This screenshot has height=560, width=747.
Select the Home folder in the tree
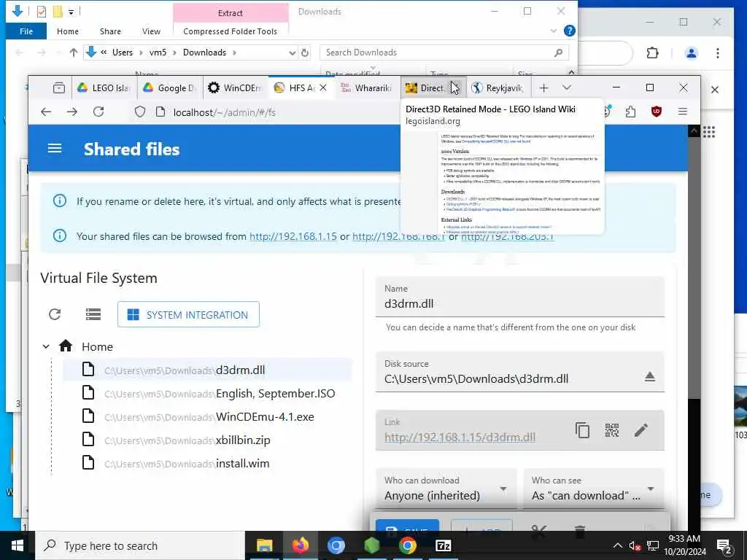click(97, 346)
